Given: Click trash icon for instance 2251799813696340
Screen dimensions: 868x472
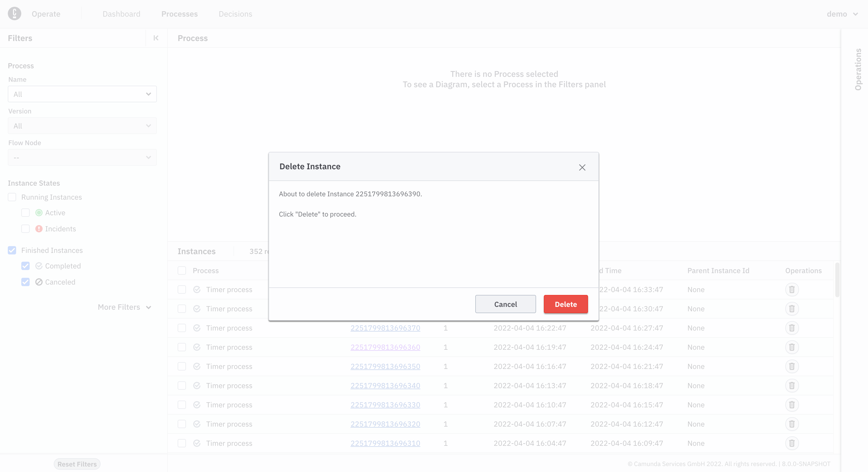Looking at the screenshot, I should [x=791, y=386].
